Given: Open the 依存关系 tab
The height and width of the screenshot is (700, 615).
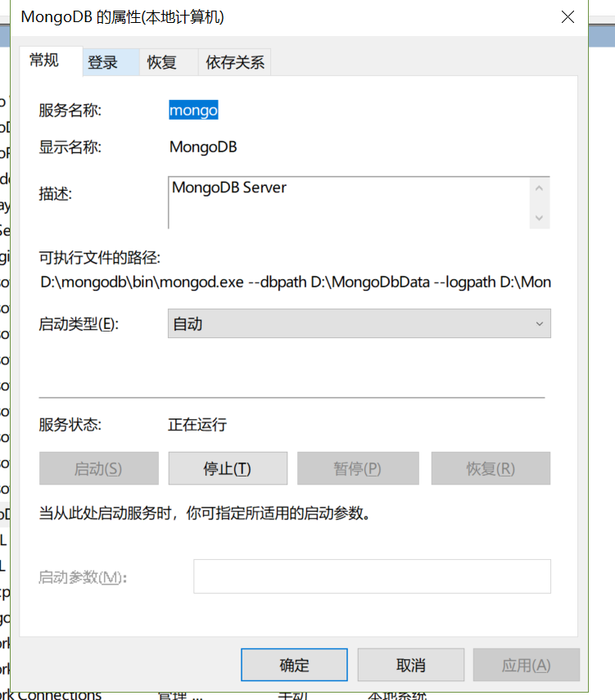Looking at the screenshot, I should point(234,62).
